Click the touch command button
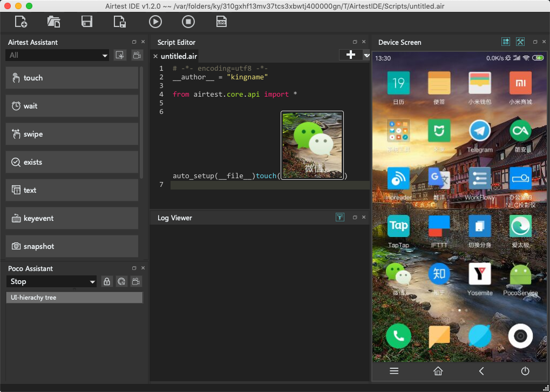550x392 pixels. tap(72, 78)
